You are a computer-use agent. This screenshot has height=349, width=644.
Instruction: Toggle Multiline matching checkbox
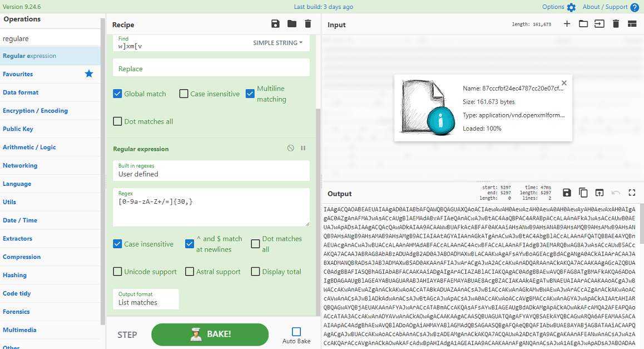point(250,94)
